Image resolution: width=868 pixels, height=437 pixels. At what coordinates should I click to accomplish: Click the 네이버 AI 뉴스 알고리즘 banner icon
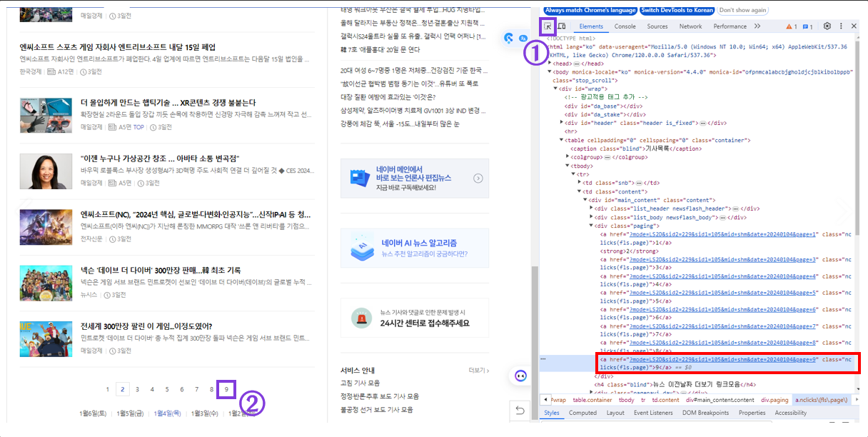(x=363, y=248)
